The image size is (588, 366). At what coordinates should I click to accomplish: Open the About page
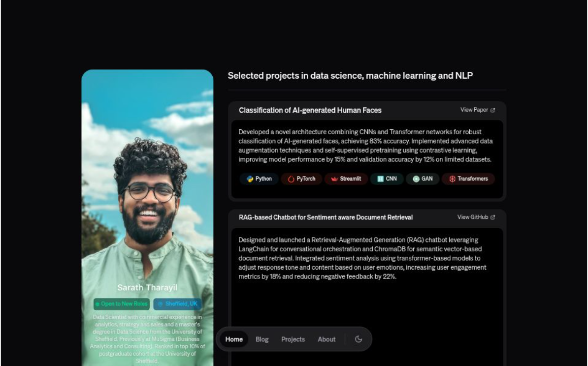[327, 339]
